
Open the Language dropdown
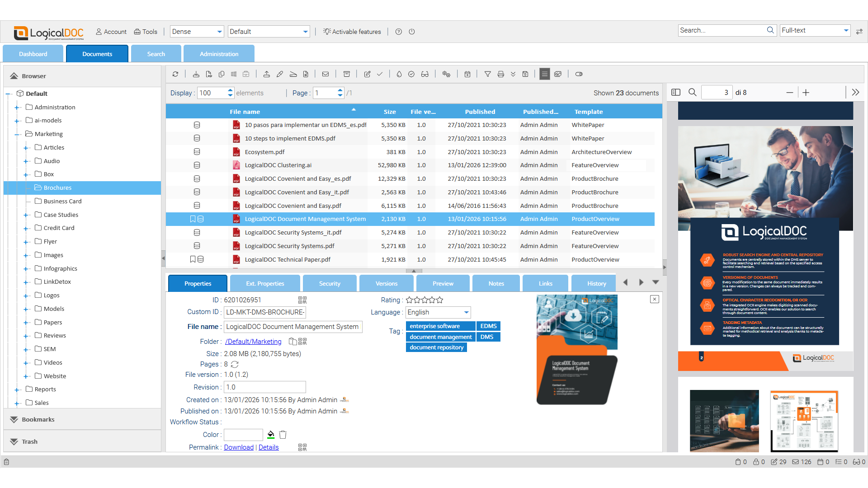click(466, 312)
